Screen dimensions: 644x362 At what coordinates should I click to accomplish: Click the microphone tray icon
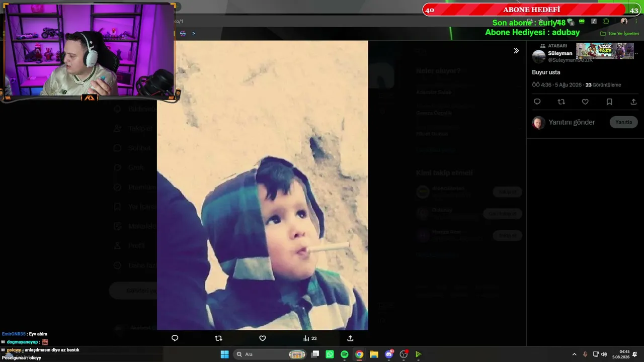click(x=585, y=354)
